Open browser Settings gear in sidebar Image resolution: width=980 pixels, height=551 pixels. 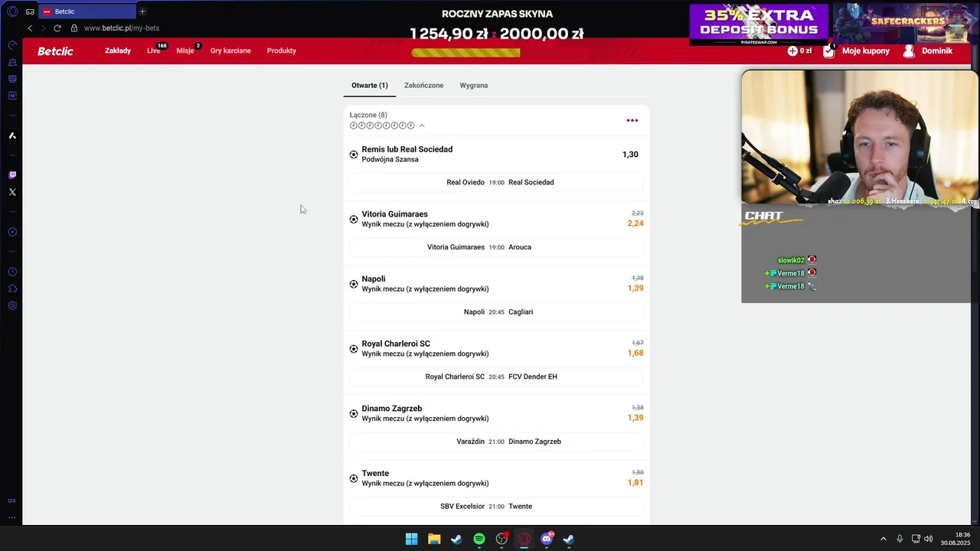[12, 305]
